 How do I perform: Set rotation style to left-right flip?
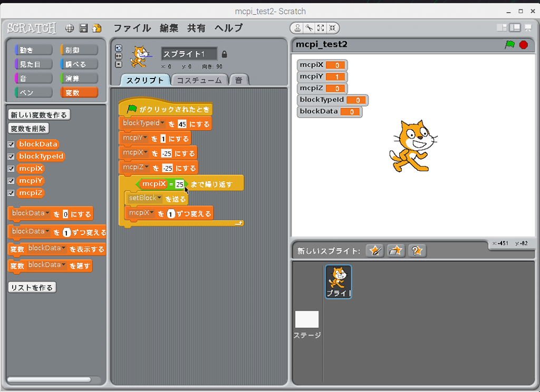point(119,56)
